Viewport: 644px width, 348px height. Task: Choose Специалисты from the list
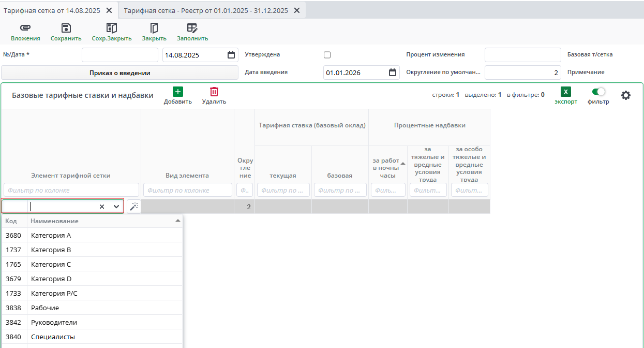click(x=92, y=337)
